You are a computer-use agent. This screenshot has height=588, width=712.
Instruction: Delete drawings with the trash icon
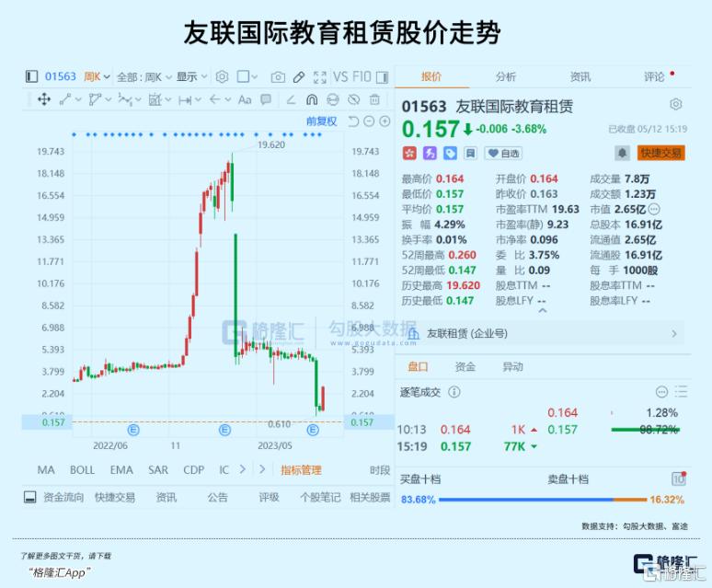pos(374,99)
